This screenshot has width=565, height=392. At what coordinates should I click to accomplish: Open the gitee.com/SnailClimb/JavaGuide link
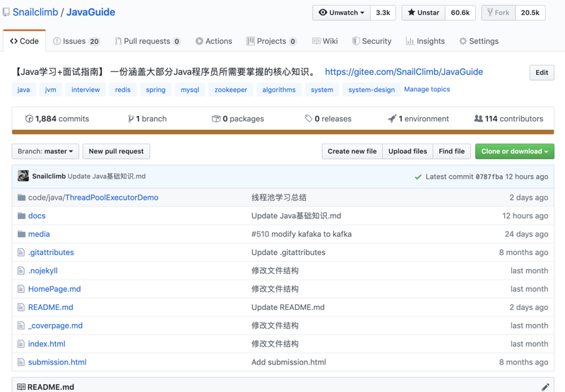tap(404, 72)
